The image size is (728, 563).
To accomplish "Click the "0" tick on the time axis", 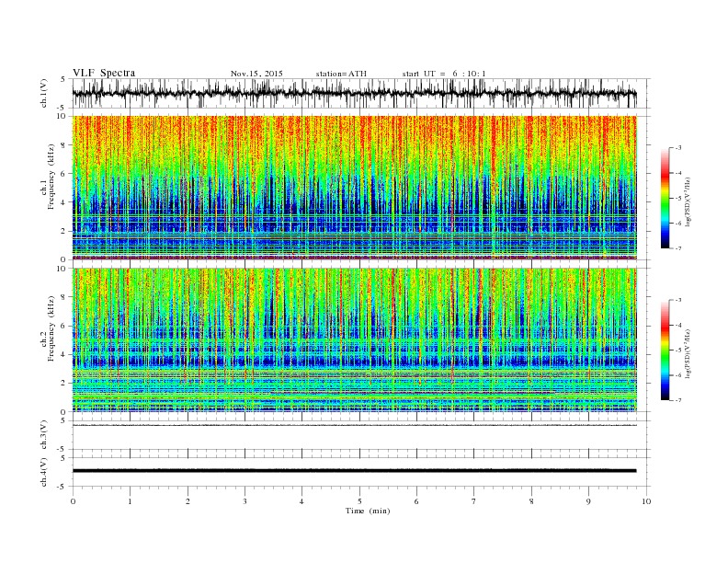I will coord(73,501).
